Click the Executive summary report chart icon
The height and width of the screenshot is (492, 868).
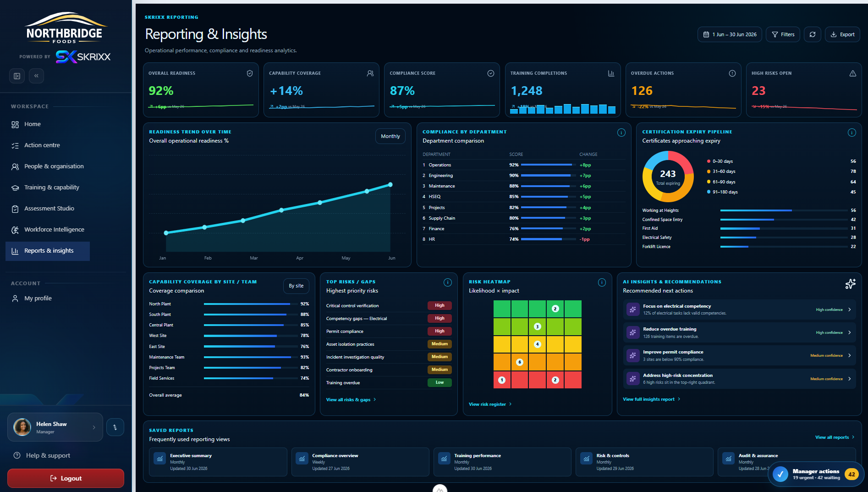click(x=160, y=459)
